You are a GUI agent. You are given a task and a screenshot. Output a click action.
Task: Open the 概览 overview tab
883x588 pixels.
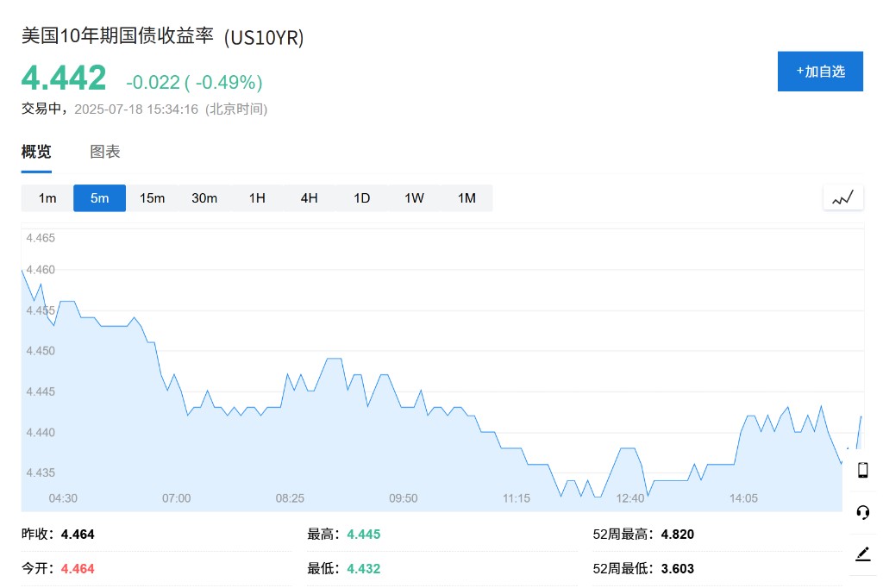(36, 153)
